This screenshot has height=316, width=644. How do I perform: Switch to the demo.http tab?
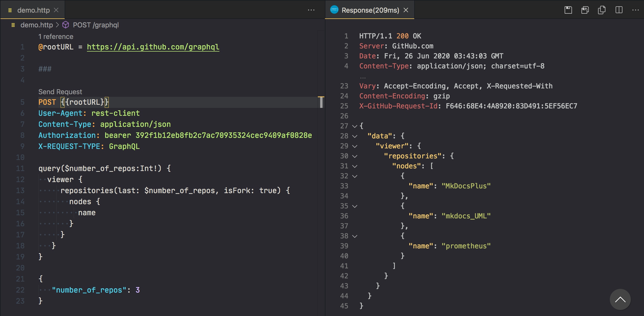[33, 10]
